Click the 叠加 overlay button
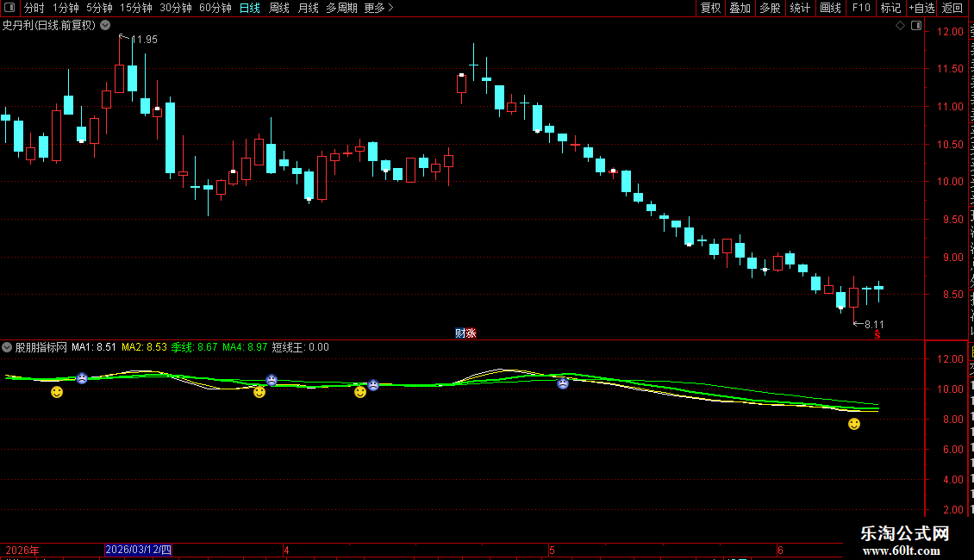 click(x=740, y=8)
